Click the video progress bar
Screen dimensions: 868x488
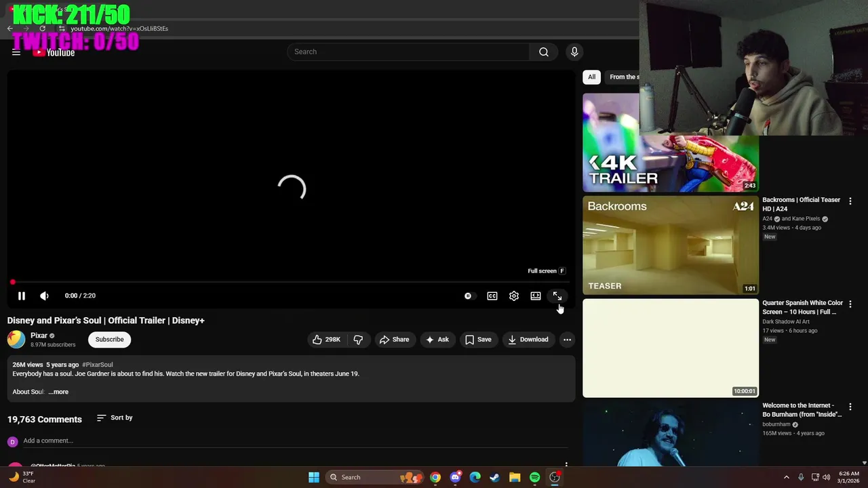click(x=292, y=282)
